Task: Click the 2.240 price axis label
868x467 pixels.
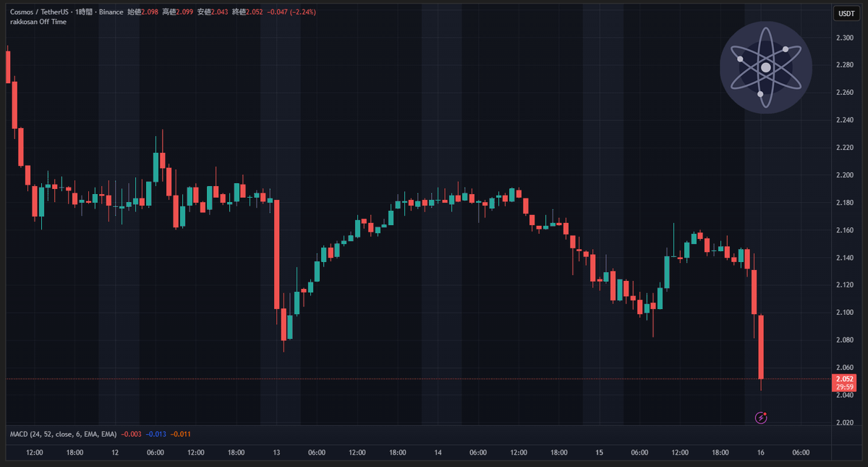Action: (844, 120)
